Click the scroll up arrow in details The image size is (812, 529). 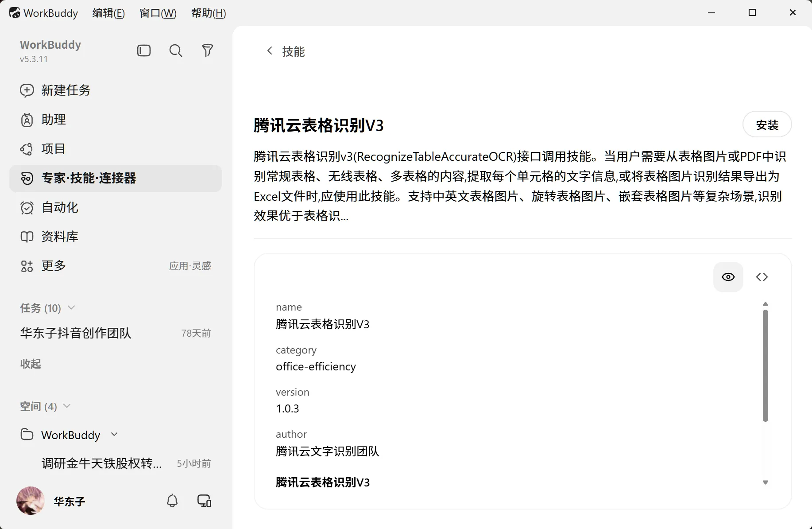pyautogui.click(x=766, y=304)
